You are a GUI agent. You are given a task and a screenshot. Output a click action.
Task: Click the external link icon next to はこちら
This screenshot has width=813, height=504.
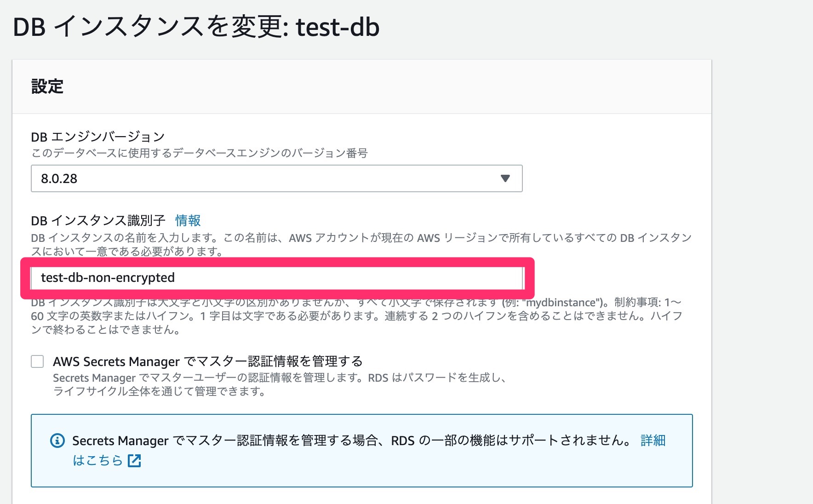tap(134, 460)
